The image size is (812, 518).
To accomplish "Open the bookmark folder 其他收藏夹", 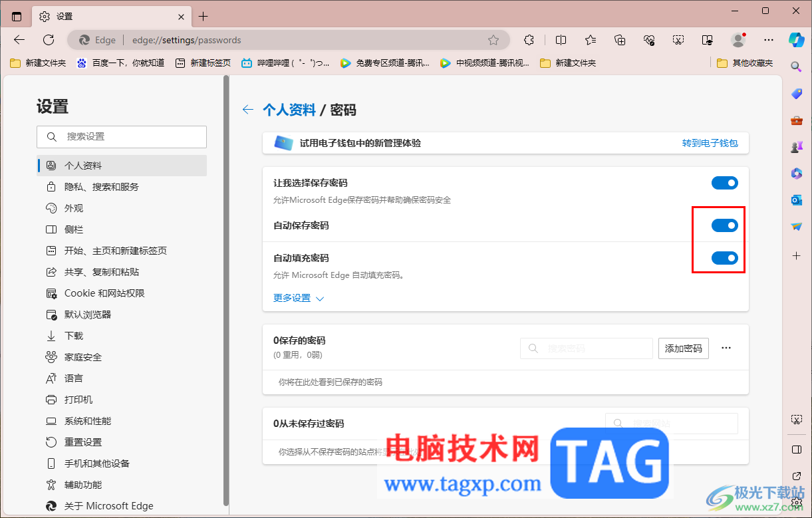I will [745, 63].
